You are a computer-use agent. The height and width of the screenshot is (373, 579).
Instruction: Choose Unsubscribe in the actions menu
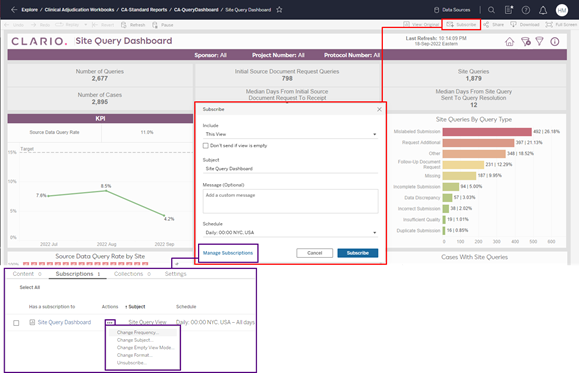pos(131,363)
